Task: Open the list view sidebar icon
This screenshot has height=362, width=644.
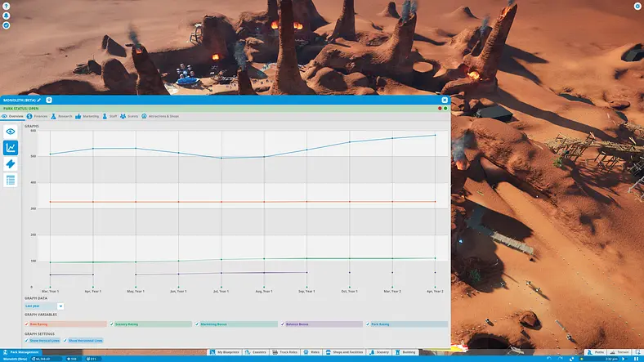Action: 11,180
